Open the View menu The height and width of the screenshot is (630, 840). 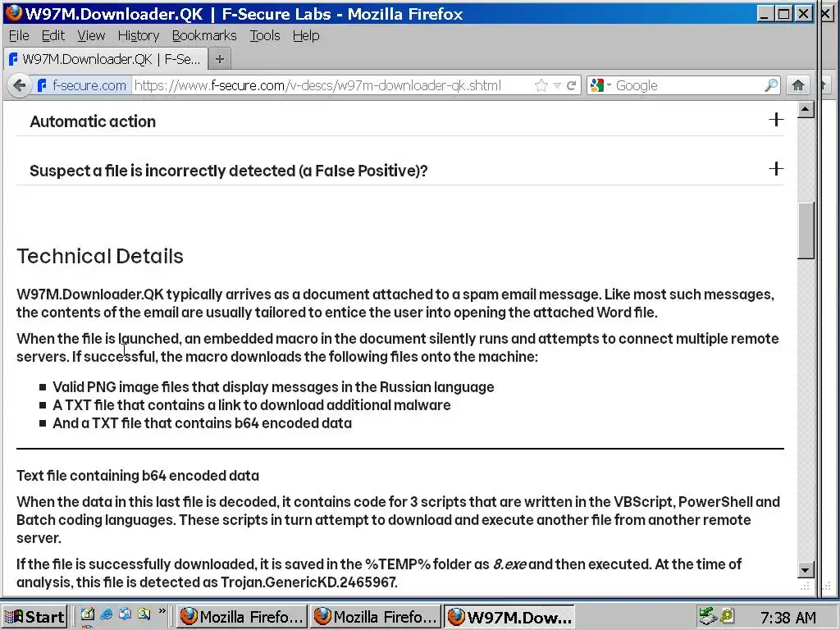click(90, 35)
